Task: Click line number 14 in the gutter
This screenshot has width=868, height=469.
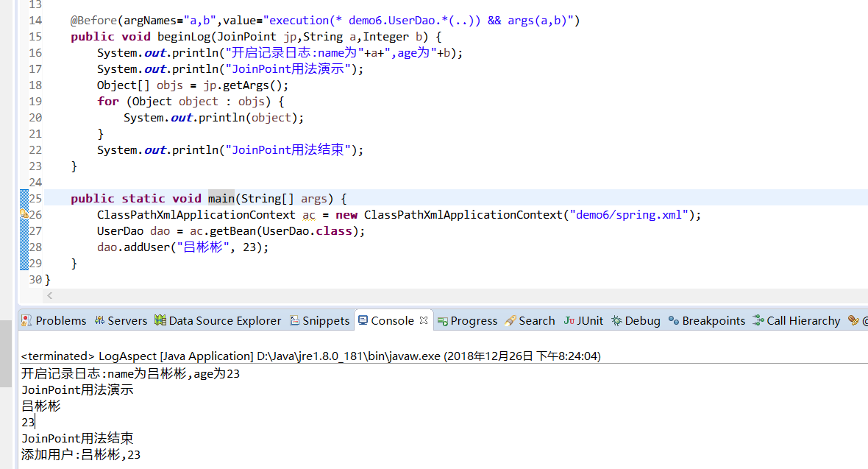Action: (35, 21)
